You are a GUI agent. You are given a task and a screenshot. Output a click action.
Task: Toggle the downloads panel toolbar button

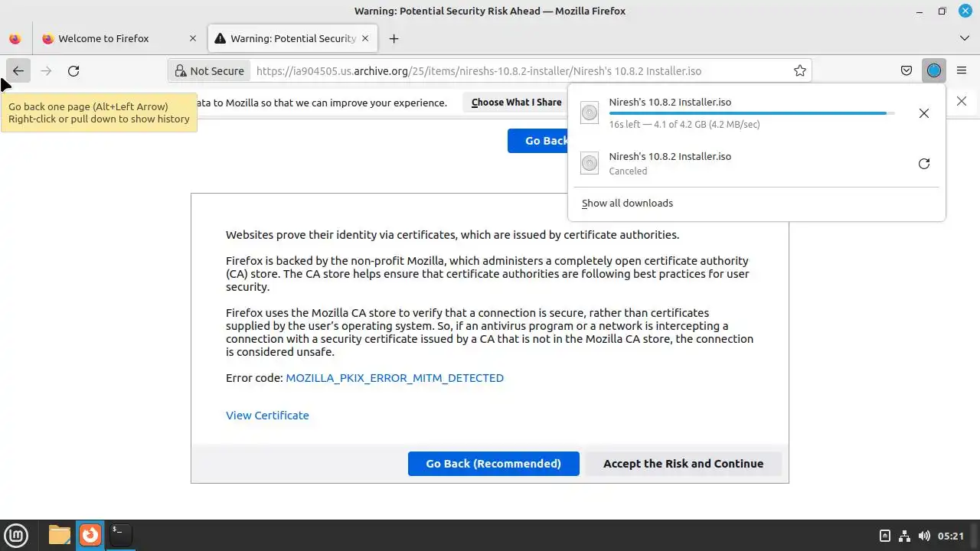pyautogui.click(x=933, y=71)
